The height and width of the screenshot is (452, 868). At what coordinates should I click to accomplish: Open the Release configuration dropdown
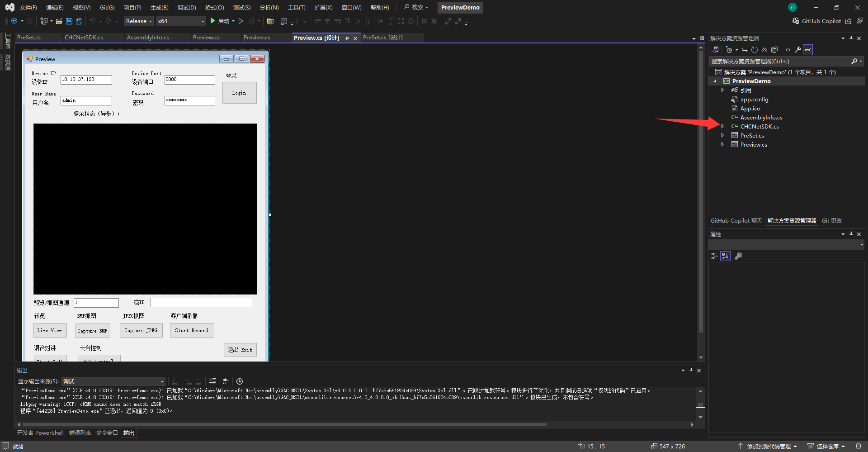[x=139, y=21]
